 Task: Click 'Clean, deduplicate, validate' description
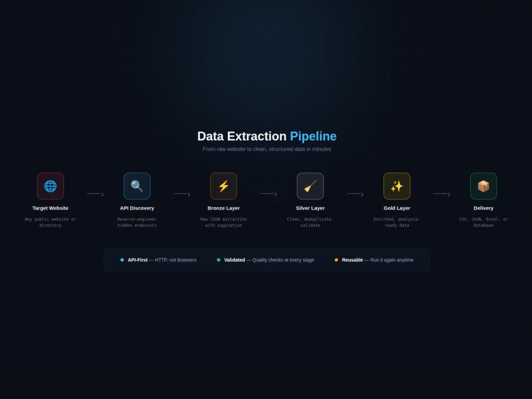(311, 222)
